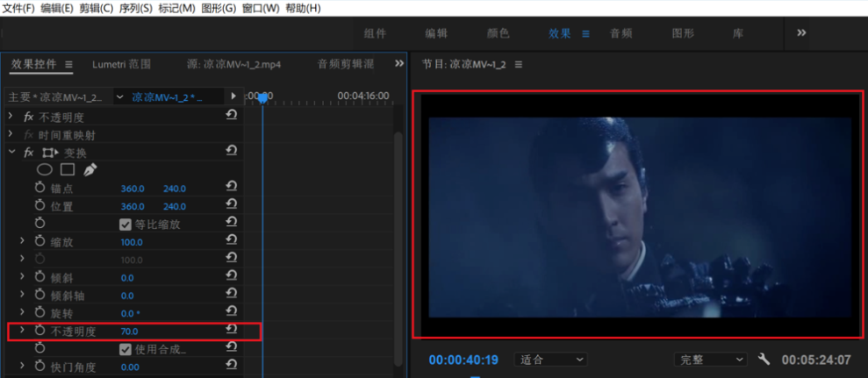
Task: Edit the 快门角度 value 0.00
Action: 130,367
